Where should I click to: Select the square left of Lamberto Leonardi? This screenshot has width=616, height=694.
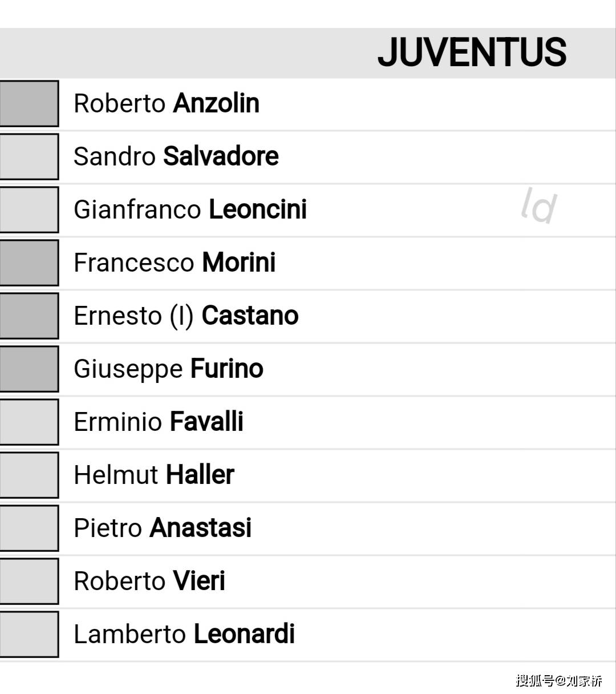click(29, 634)
